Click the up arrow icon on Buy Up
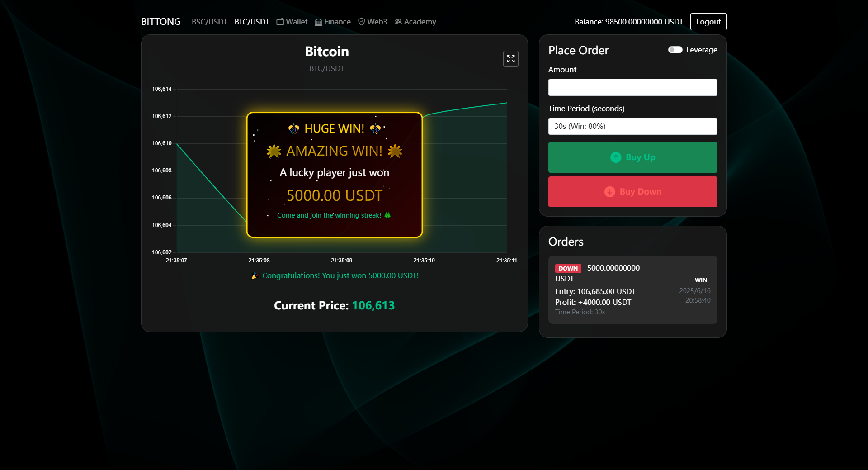 (x=616, y=157)
